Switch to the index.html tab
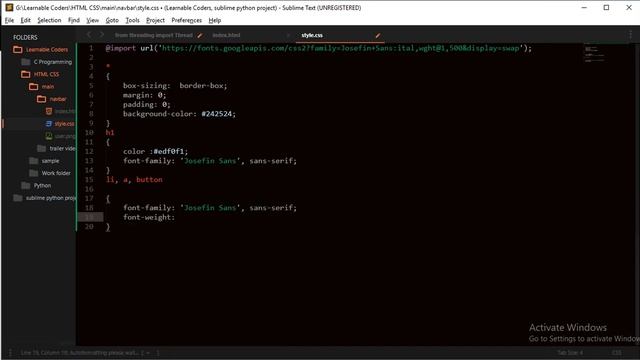Viewport: 640px width, 360px height. (226, 35)
